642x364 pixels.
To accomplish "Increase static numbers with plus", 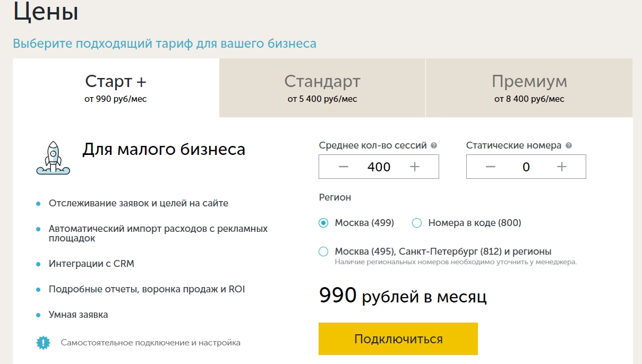I will pos(562,167).
